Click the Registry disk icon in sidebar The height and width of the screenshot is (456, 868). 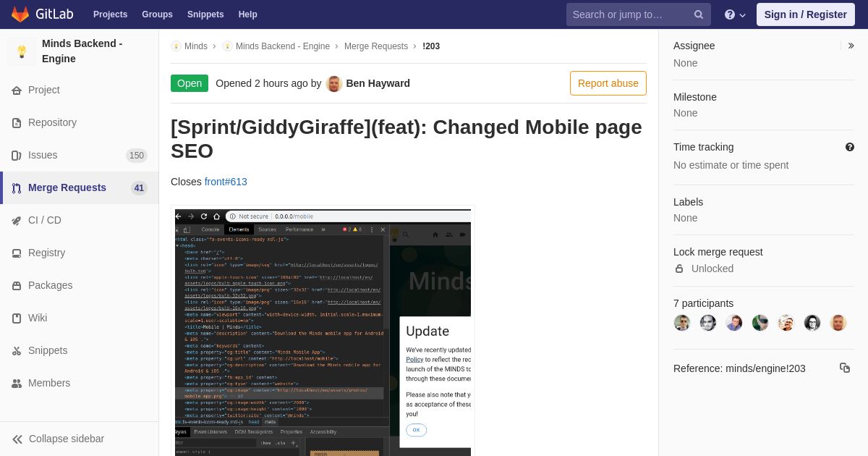17,253
